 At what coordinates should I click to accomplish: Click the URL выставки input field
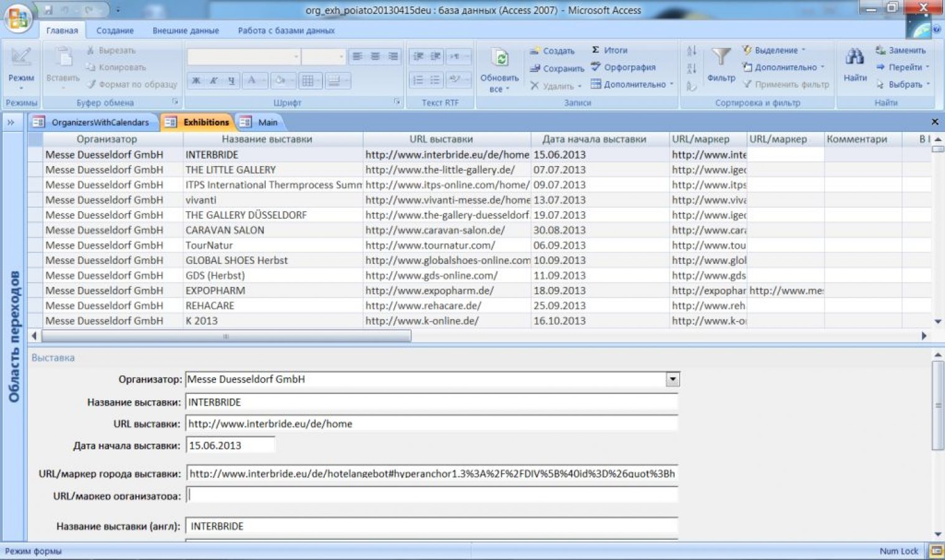(431, 424)
